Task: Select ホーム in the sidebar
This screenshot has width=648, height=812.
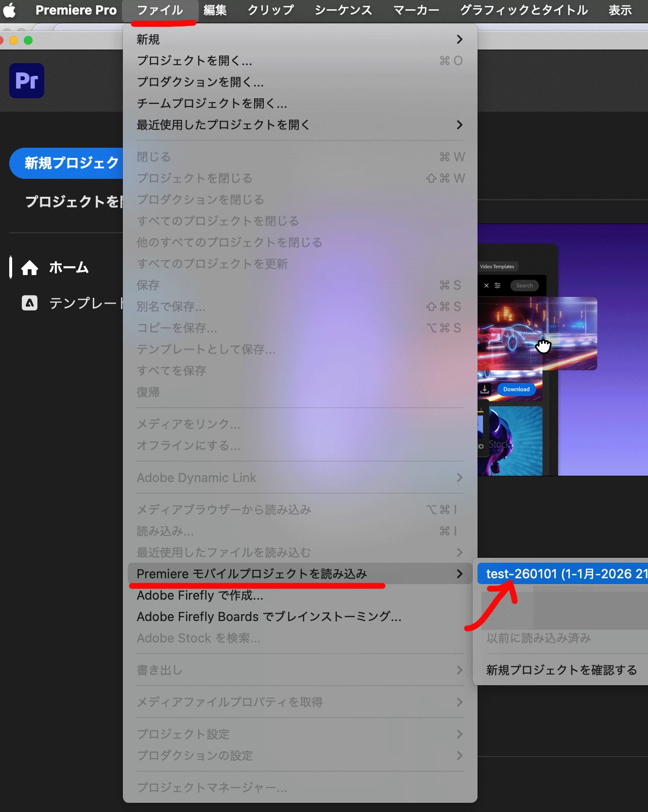Action: click(x=68, y=267)
